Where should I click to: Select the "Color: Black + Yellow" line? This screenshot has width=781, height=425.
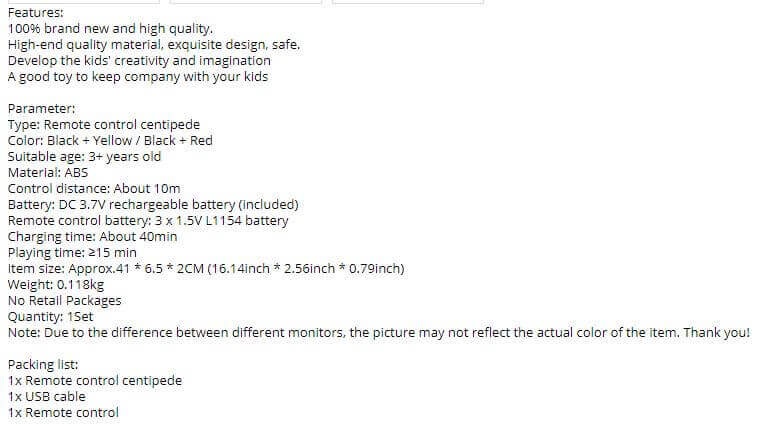110,141
